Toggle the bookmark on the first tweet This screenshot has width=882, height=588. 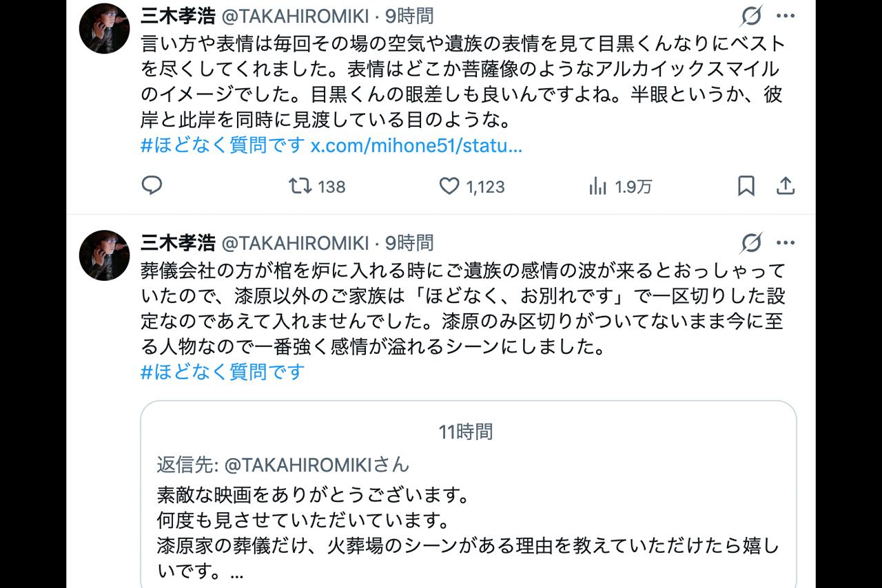(748, 186)
